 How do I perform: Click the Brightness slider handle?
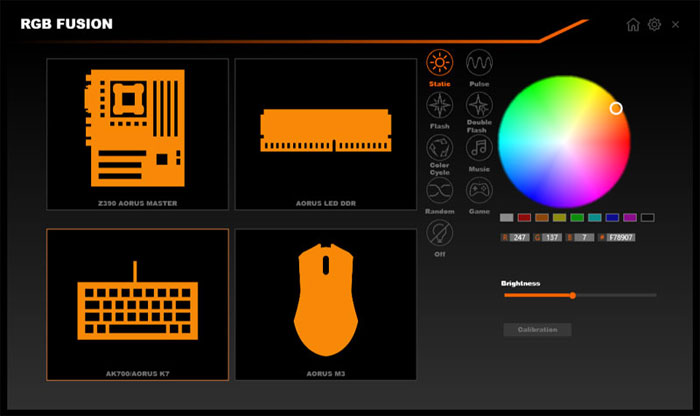572,295
